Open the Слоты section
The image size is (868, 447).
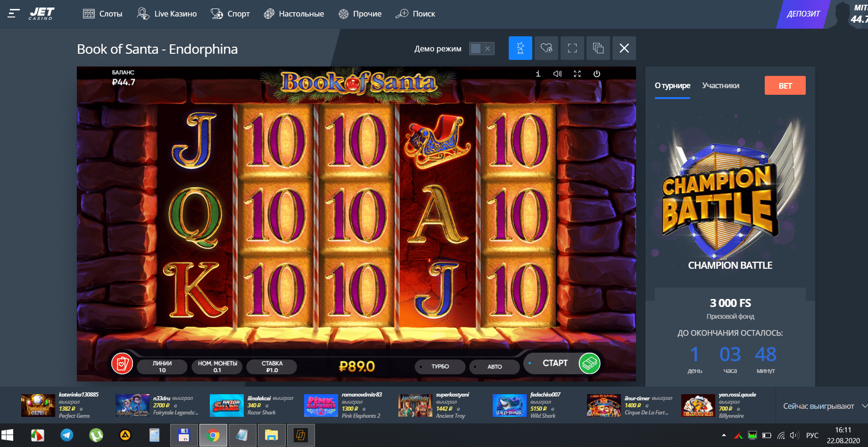pos(102,14)
